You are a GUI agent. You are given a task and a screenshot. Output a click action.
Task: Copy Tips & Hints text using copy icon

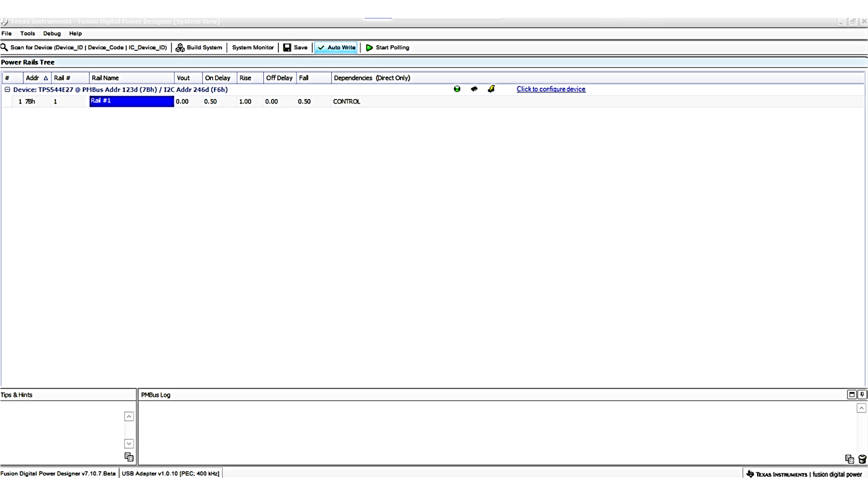pos(129,457)
